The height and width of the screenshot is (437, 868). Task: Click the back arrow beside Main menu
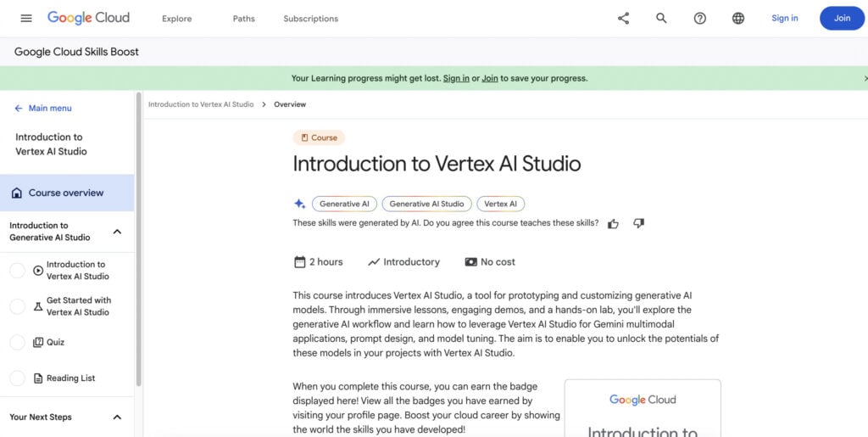click(19, 108)
